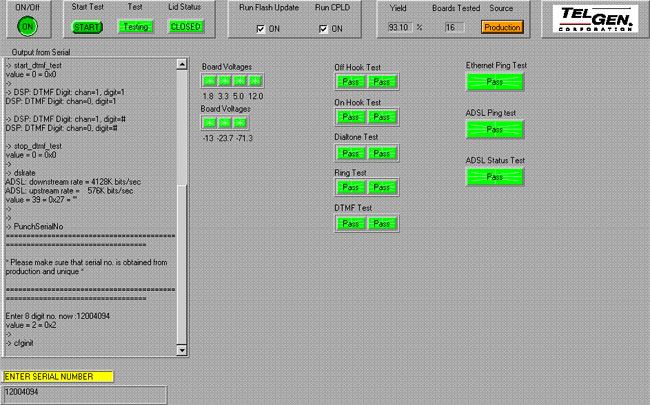Screen dimensions: 650x405
Task: Click the Boards Tested count field
Action: click(x=454, y=27)
